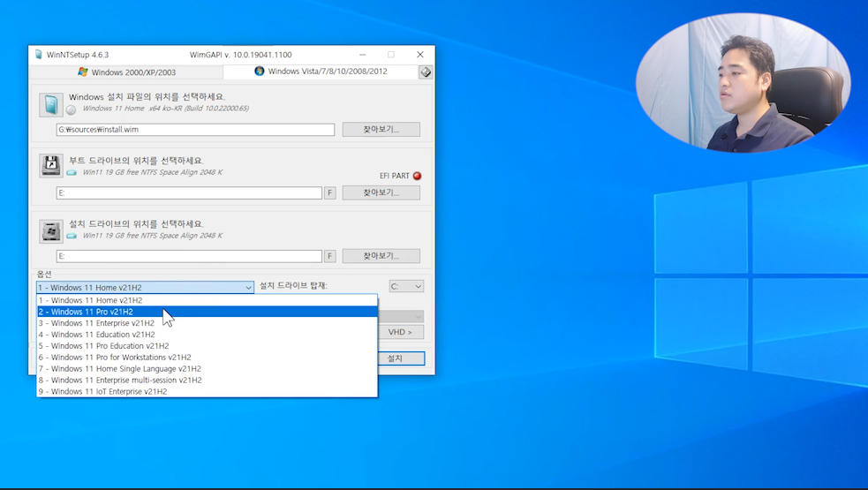Image resolution: width=868 pixels, height=490 pixels.
Task: Click the Windows 11 Home x64 ko-KR build text
Action: pos(165,109)
